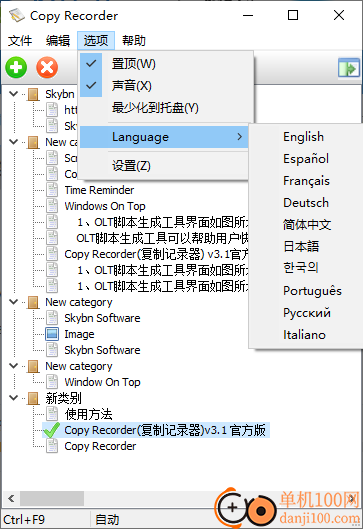The height and width of the screenshot is (529, 363).
Task: Select the Windows On Top entry
Action: click(x=105, y=206)
